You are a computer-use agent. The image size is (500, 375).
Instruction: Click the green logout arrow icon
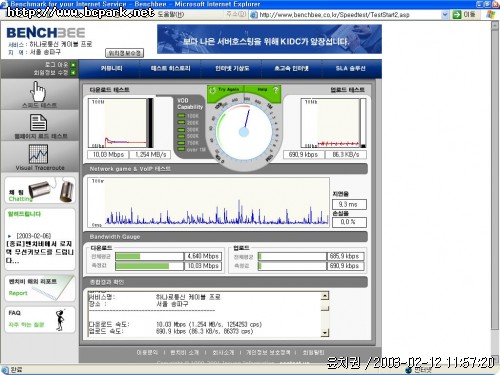coord(73,65)
